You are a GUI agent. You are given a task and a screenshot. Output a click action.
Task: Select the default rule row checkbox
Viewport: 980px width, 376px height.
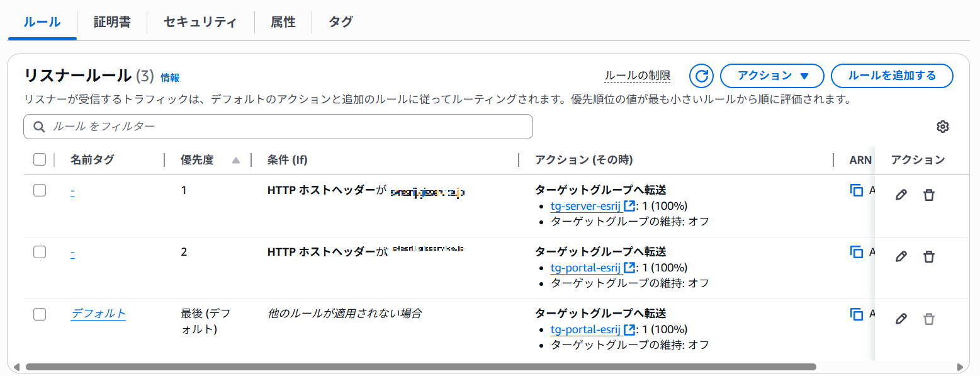pos(40,314)
